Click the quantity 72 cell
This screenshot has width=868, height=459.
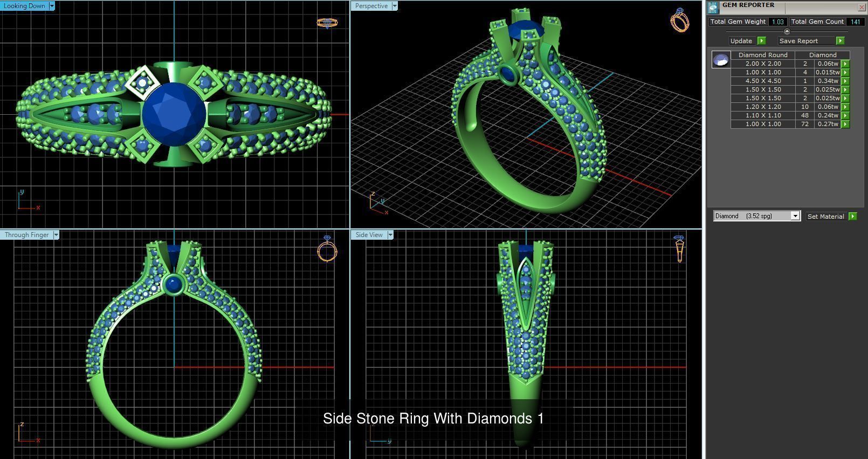[805, 124]
